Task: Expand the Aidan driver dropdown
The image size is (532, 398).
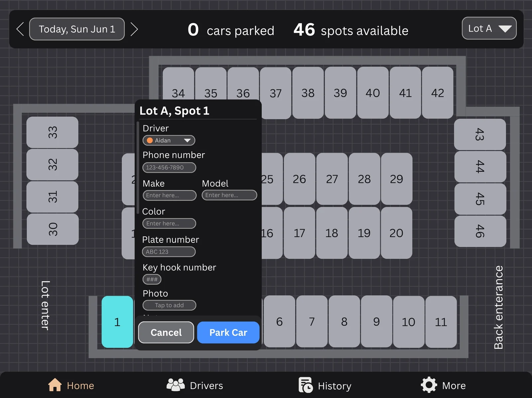Action: pyautogui.click(x=169, y=140)
